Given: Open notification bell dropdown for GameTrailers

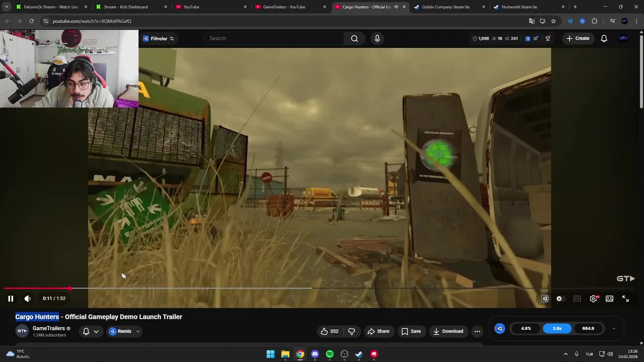Looking at the screenshot, I should coord(91,331).
